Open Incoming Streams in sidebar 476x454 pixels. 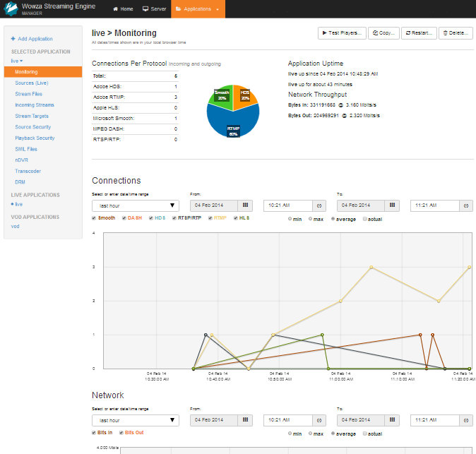coord(35,105)
